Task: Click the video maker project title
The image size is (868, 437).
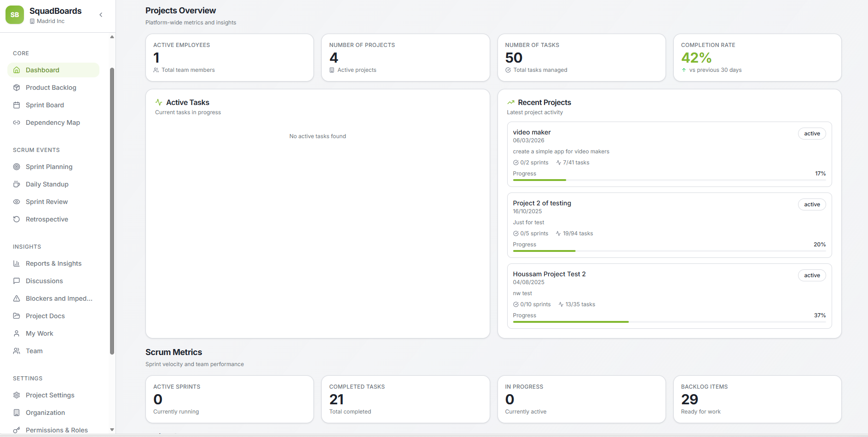Action: pyautogui.click(x=532, y=132)
